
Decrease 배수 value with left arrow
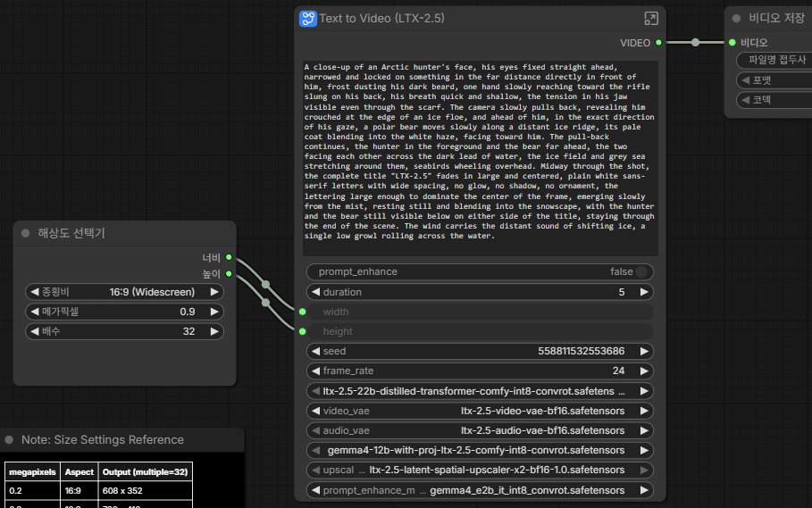click(x=34, y=331)
